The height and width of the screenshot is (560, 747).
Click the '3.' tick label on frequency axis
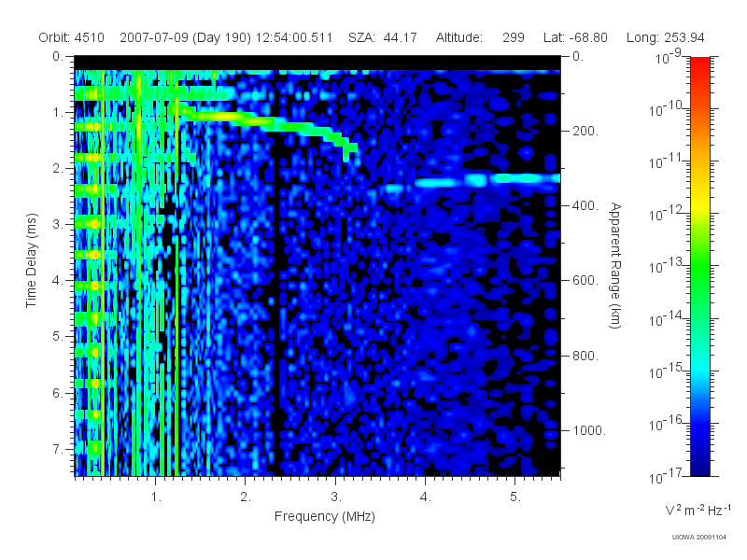336,497
